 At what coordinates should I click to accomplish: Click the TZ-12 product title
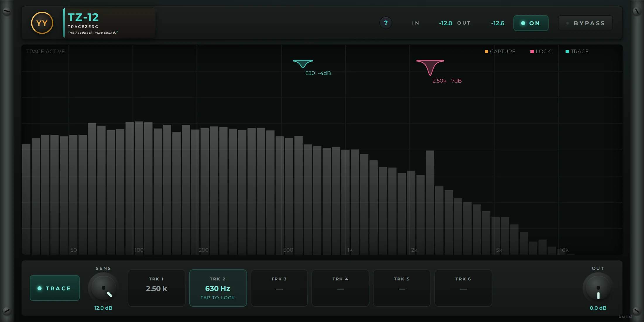pos(83,17)
